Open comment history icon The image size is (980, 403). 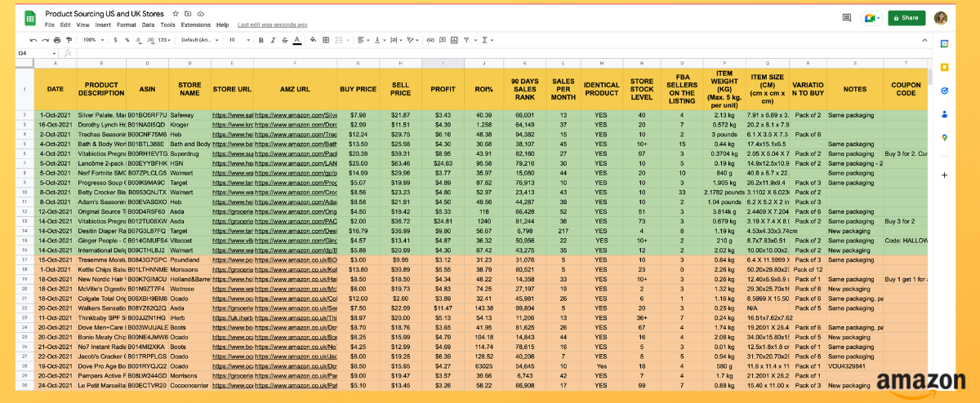tap(846, 17)
